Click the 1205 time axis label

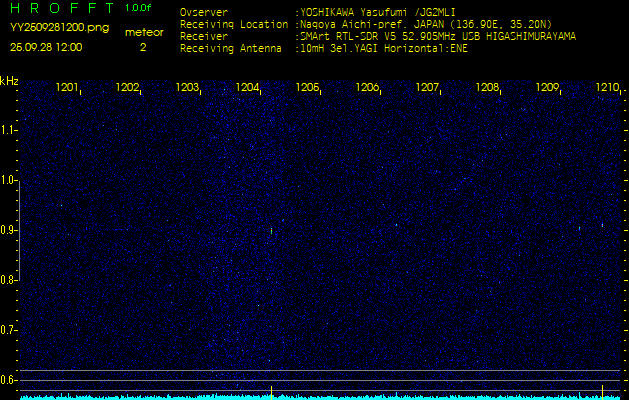[307, 87]
